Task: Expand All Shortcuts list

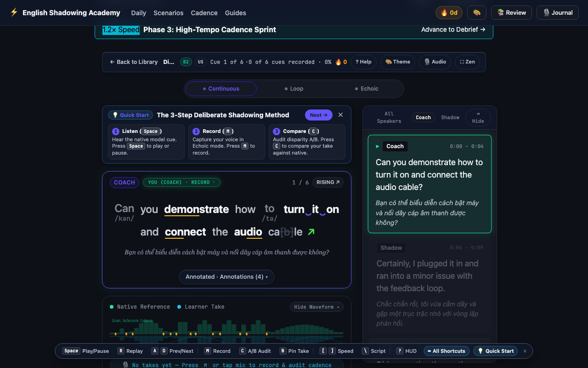Action: [447, 351]
